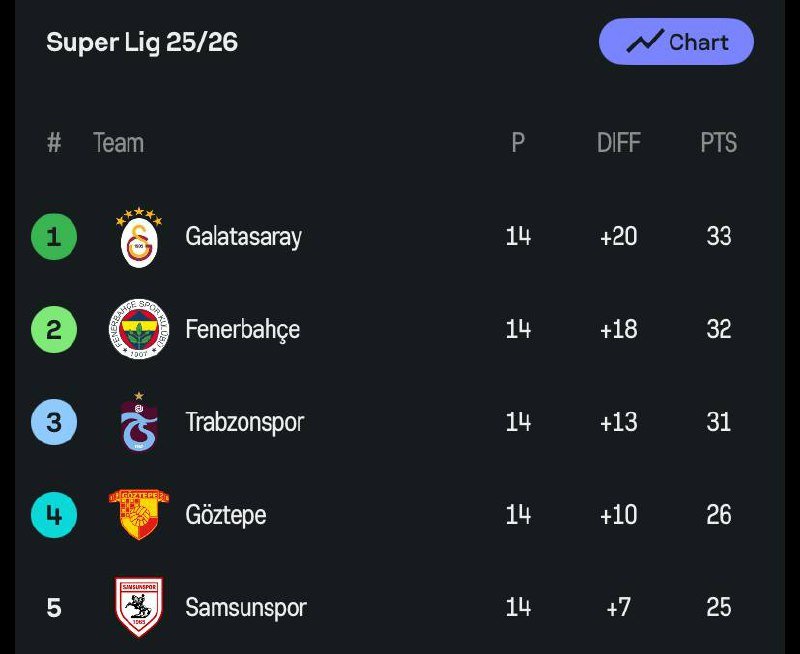This screenshot has width=800, height=654.
Task: Click the Fenerbahçe club crest
Action: point(139,329)
